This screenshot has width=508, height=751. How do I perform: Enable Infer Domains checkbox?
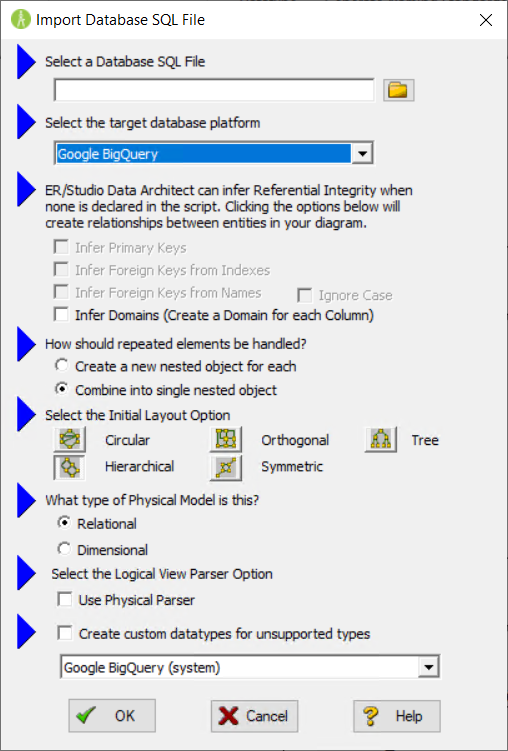pyautogui.click(x=61, y=315)
